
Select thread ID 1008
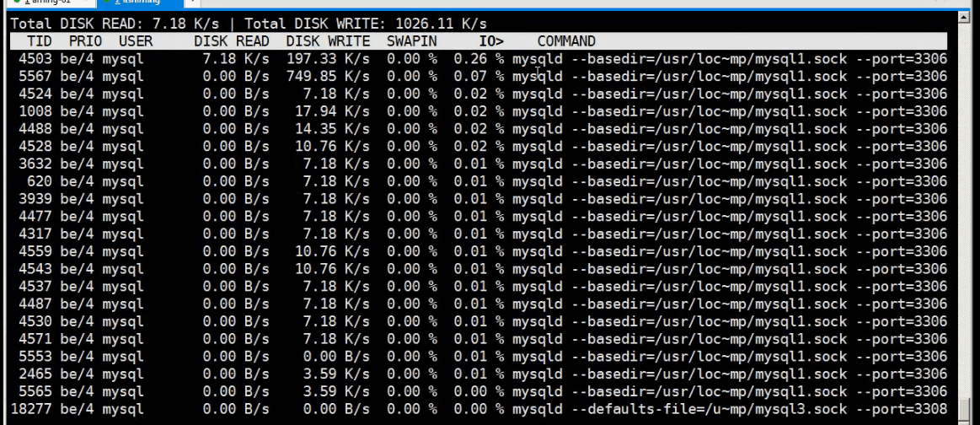(x=35, y=111)
